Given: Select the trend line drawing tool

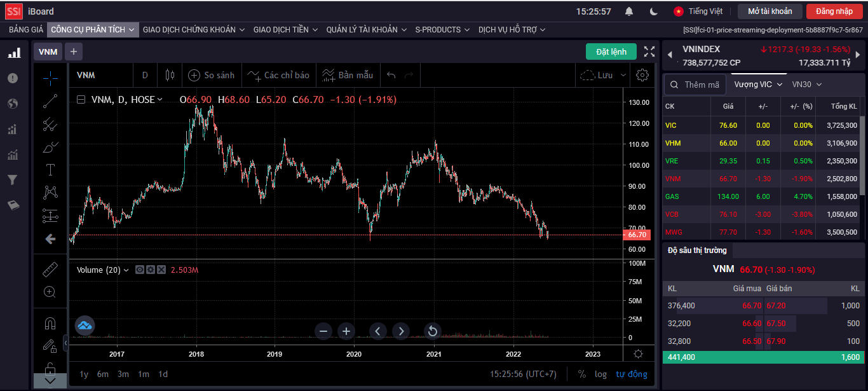Looking at the screenshot, I should point(50,101).
